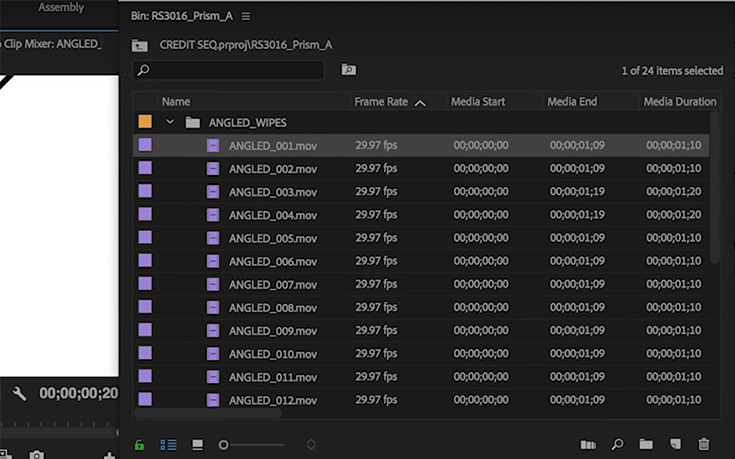
Task: Switch to the Assembly workspace tab
Action: [x=60, y=8]
